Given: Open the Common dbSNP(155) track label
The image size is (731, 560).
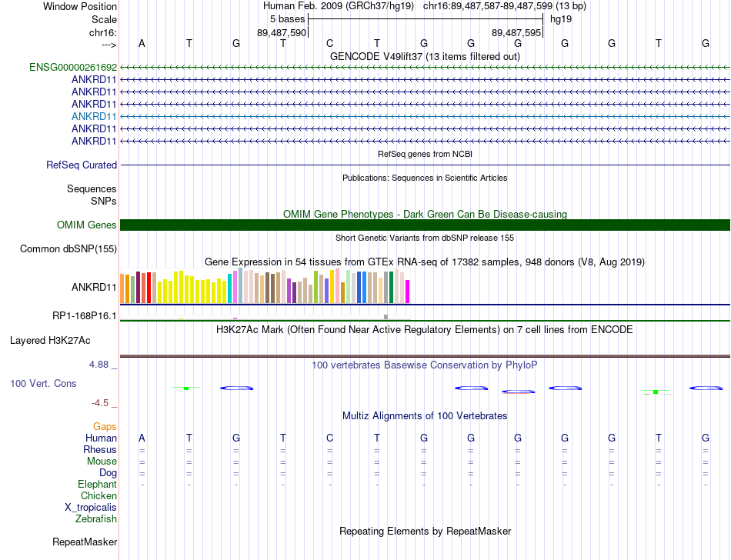Looking at the screenshot, I should (68, 248).
